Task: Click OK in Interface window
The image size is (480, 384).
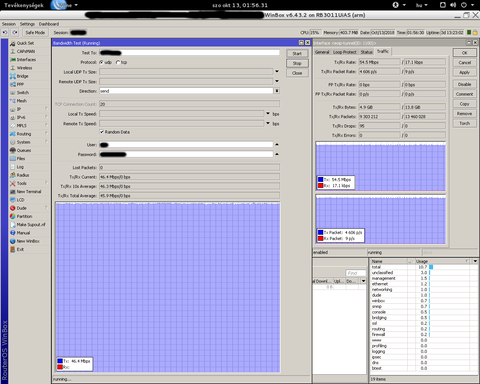Action: [x=464, y=53]
